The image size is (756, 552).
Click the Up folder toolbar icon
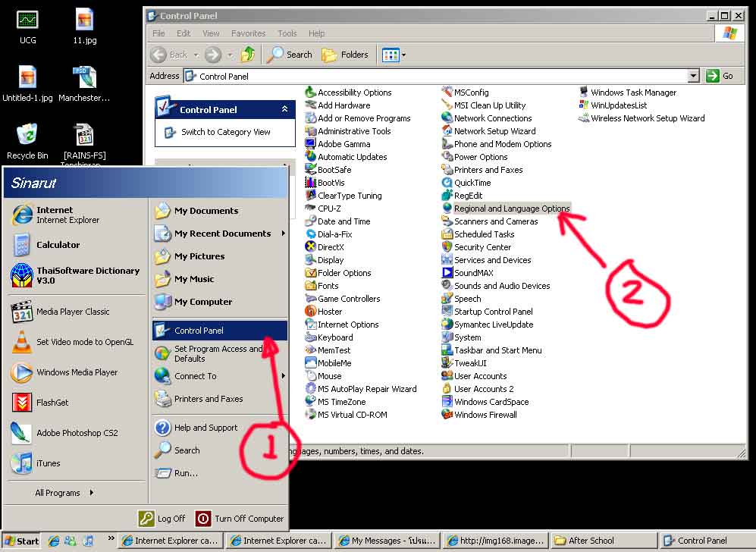[248, 55]
